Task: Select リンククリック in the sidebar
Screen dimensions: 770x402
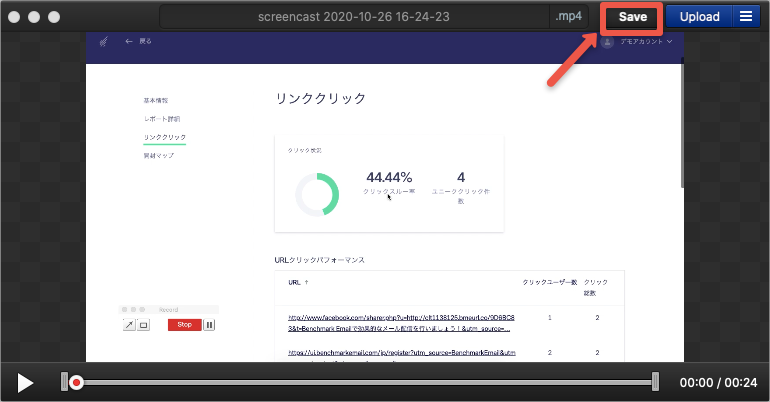Action: (164, 137)
